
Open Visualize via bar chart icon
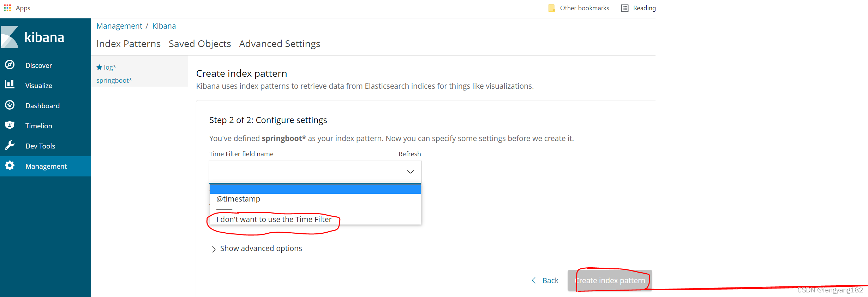click(x=10, y=85)
